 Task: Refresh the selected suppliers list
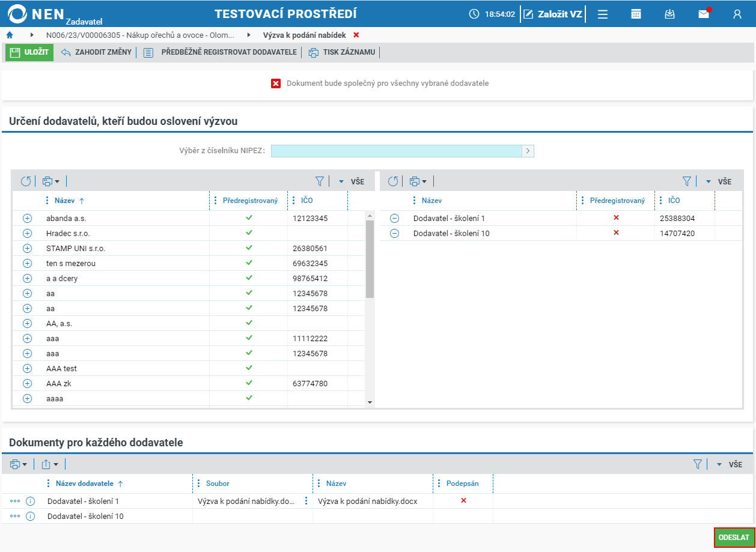[x=393, y=181]
